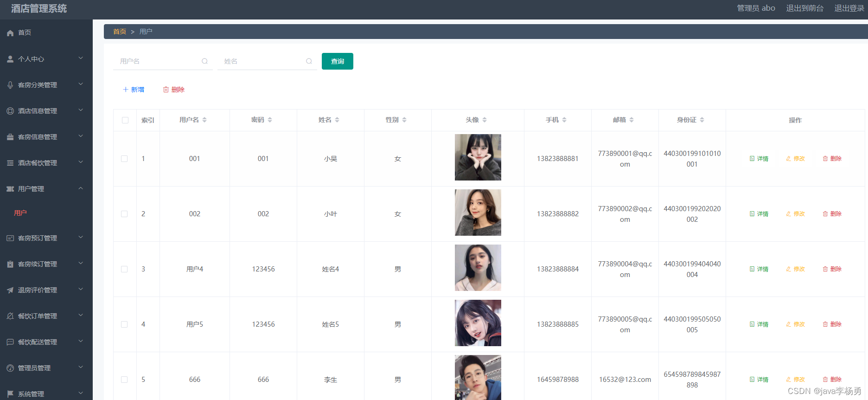Expand the 客房信息管理 menu chevron
868x400 pixels.
[81, 136]
